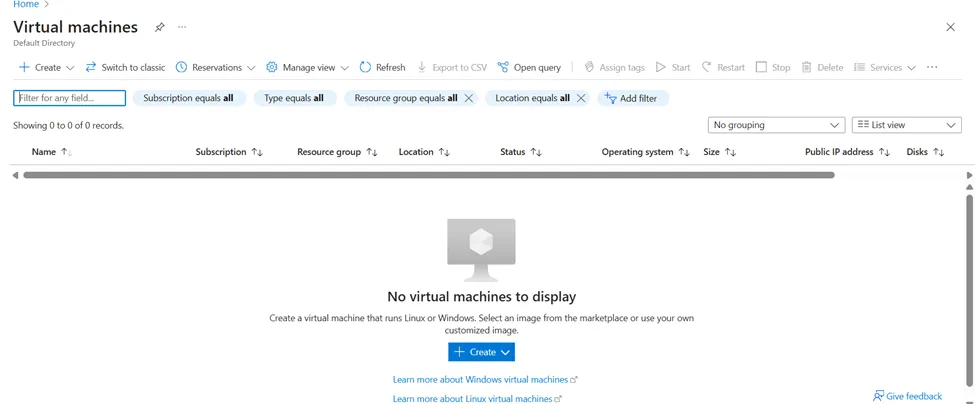Click the horizontal scrollbar right arrow
Screen dimensions: 975x404
coord(969,175)
